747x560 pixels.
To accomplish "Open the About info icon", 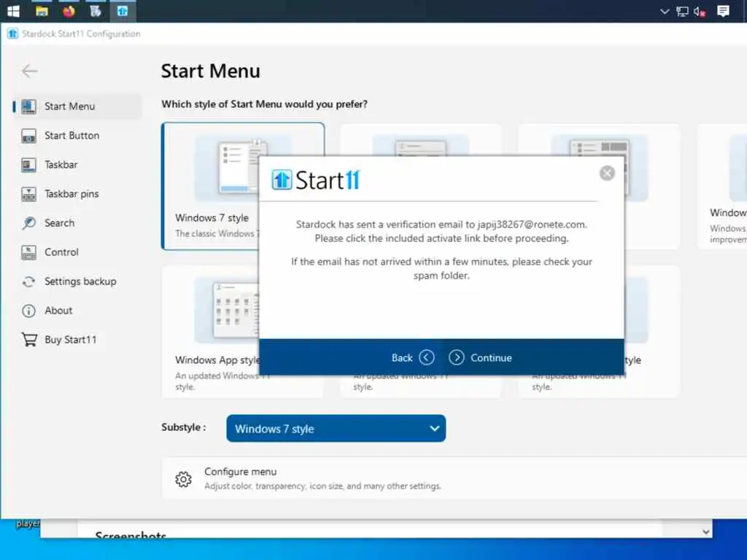I will (28, 311).
